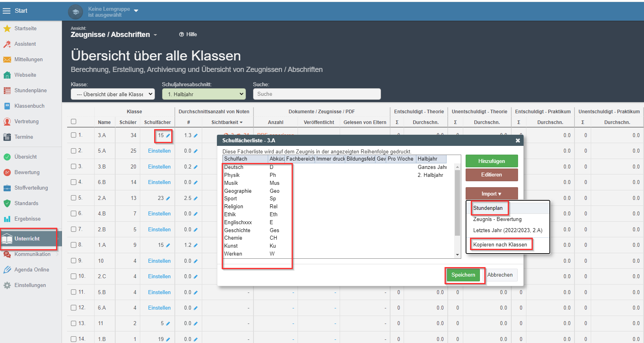Open the hamburger Start menu icon
644x343 pixels.
tap(6, 11)
